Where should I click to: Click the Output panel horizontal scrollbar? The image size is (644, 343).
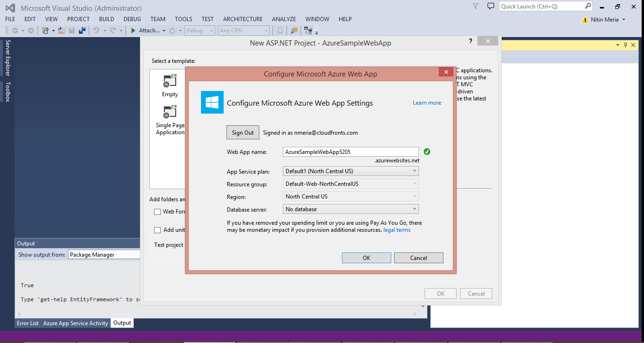[x=218, y=314]
